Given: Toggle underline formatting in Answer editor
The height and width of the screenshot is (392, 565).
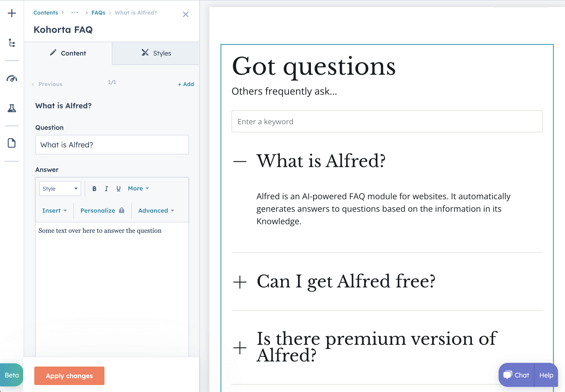Looking at the screenshot, I should click(x=119, y=189).
